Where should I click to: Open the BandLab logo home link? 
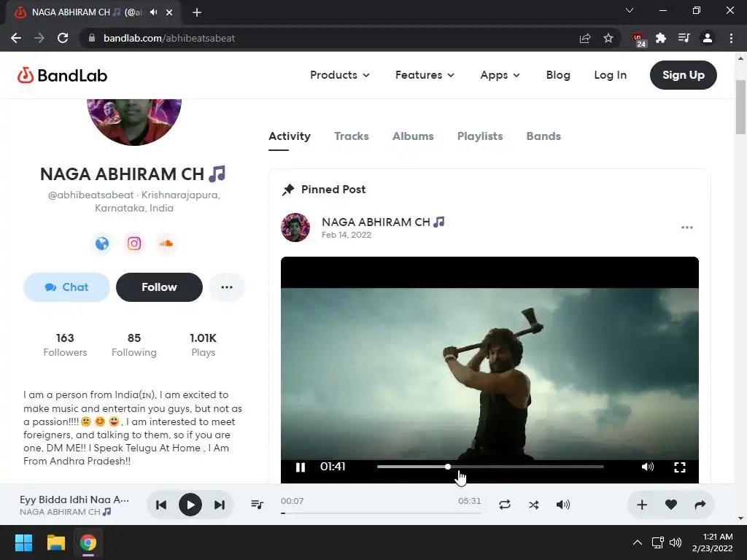pyautogui.click(x=63, y=75)
